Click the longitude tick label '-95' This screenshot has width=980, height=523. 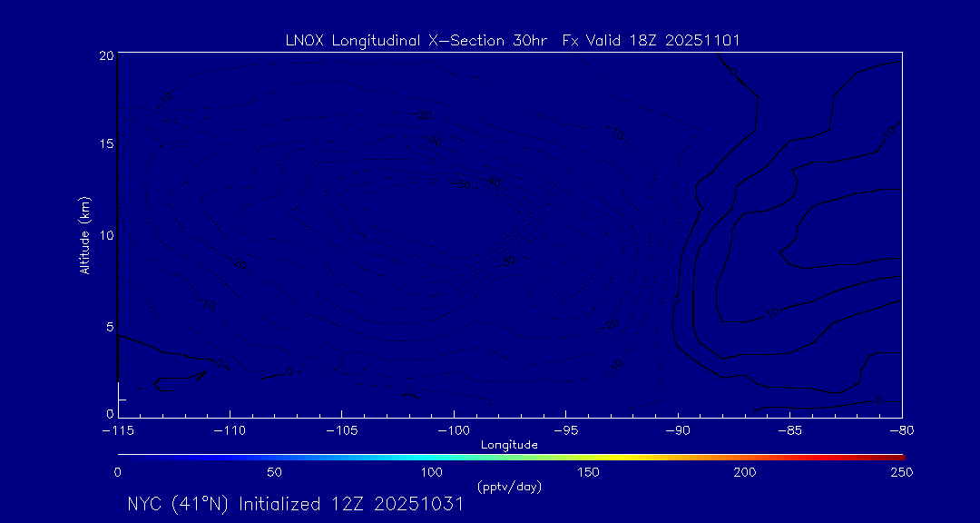[564, 429]
